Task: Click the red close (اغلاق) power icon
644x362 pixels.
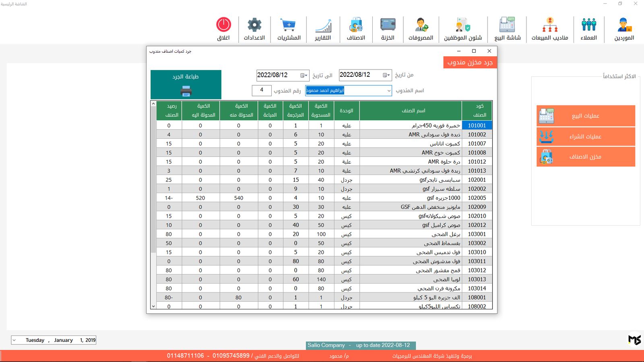Action: tap(223, 25)
